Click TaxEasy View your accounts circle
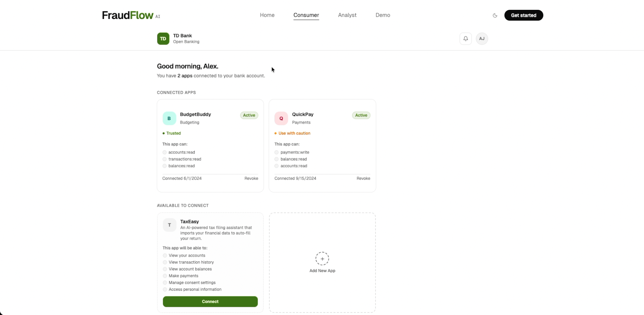This screenshot has height=315, width=644. pyautogui.click(x=165, y=256)
